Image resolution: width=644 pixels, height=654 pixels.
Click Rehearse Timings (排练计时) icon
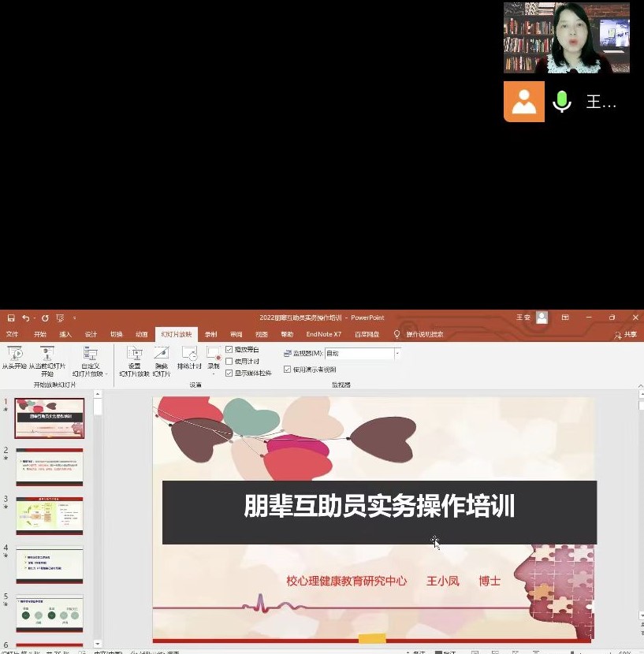pos(189,355)
